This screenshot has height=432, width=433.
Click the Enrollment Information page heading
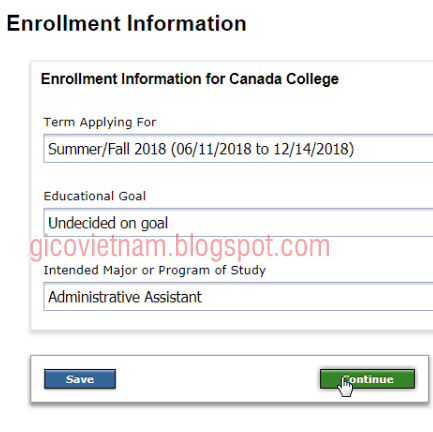126,24
